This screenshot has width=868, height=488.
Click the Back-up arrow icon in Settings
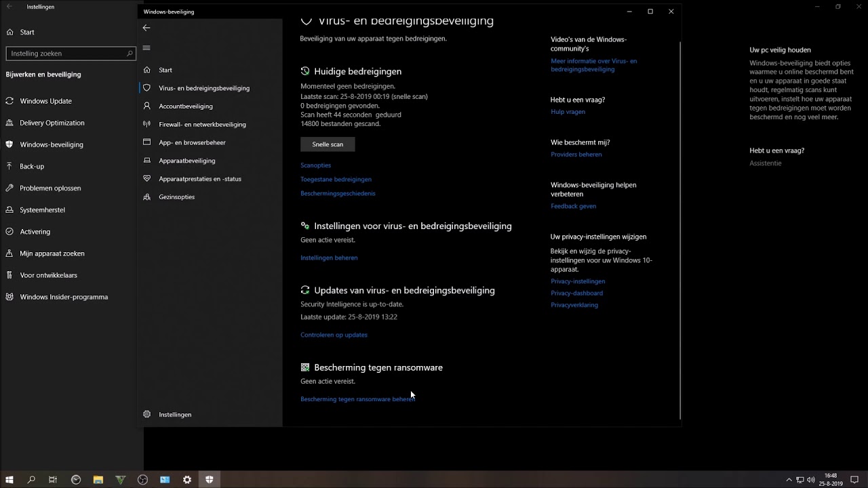click(9, 166)
